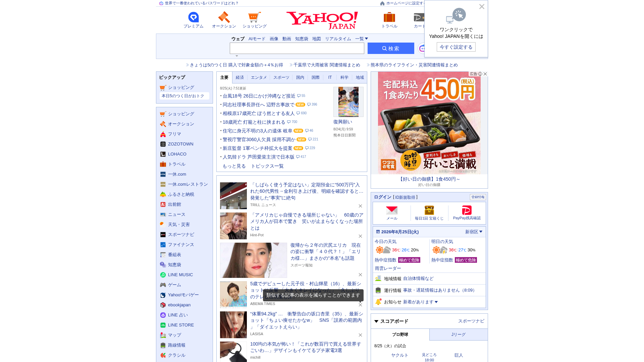
Task: Click the 今すぐ設定する button
Action: click(456, 47)
